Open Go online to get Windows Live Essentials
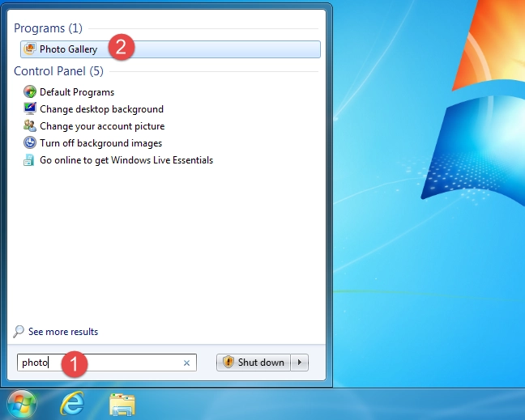Viewport: 525px width, 420px height. 126,160
